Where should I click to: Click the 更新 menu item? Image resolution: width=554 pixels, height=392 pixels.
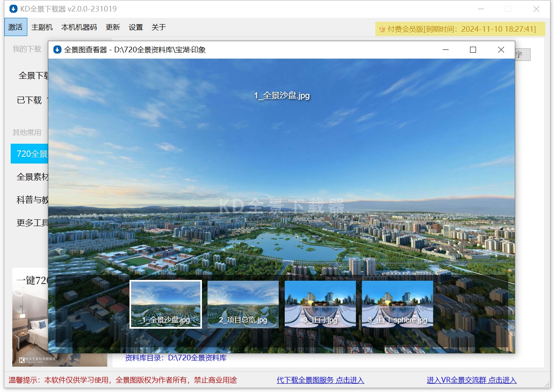113,27
